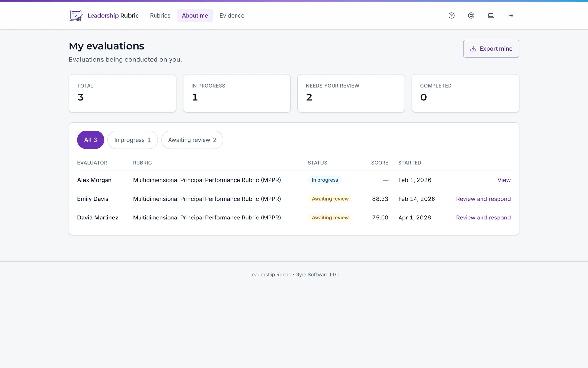Click the Total evaluations card
This screenshot has height=368, width=588.
pyautogui.click(x=122, y=93)
